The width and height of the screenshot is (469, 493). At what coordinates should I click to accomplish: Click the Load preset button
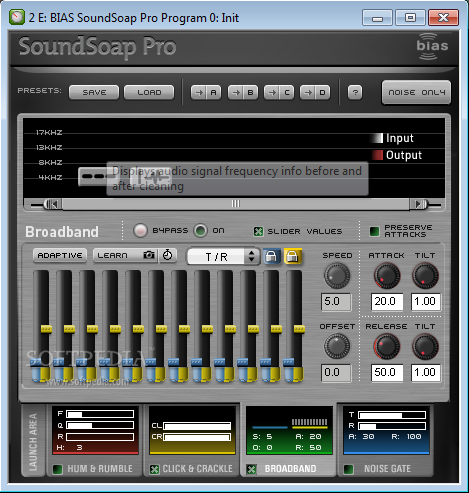coord(149,92)
